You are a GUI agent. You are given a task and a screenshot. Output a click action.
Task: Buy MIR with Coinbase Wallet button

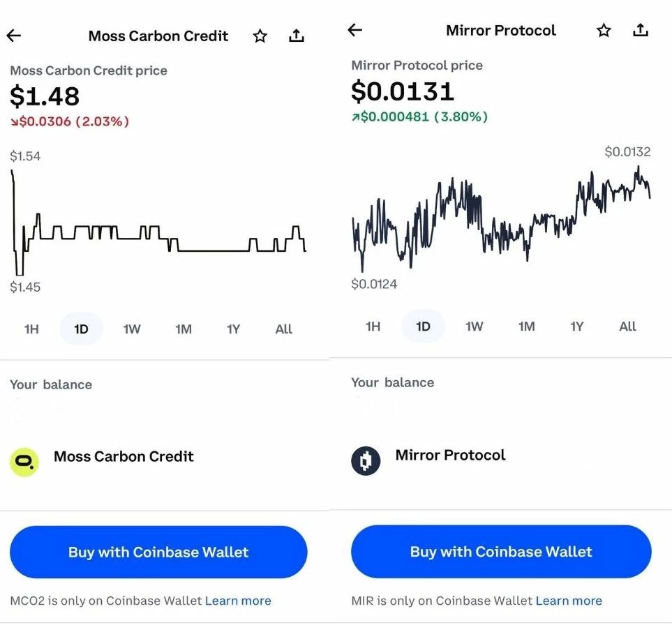click(x=501, y=552)
